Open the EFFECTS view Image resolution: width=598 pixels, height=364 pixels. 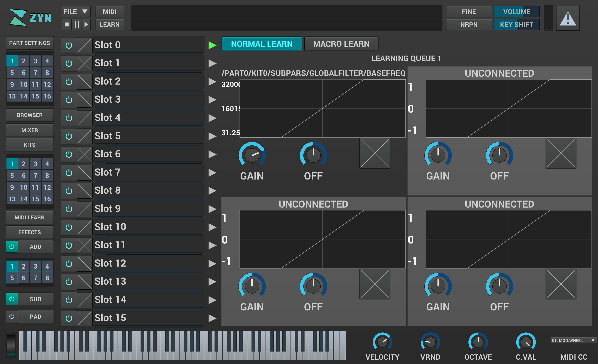click(x=30, y=232)
